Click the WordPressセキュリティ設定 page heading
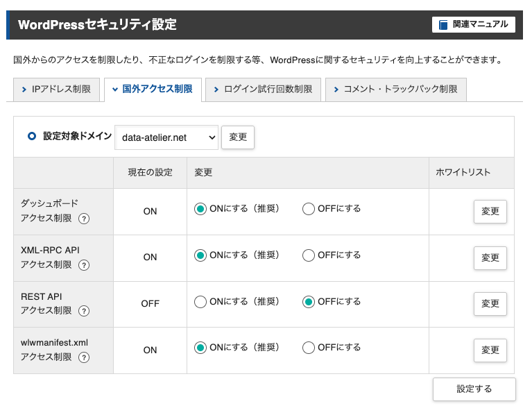Image resolution: width=532 pixels, height=406 pixels. pyautogui.click(x=97, y=25)
